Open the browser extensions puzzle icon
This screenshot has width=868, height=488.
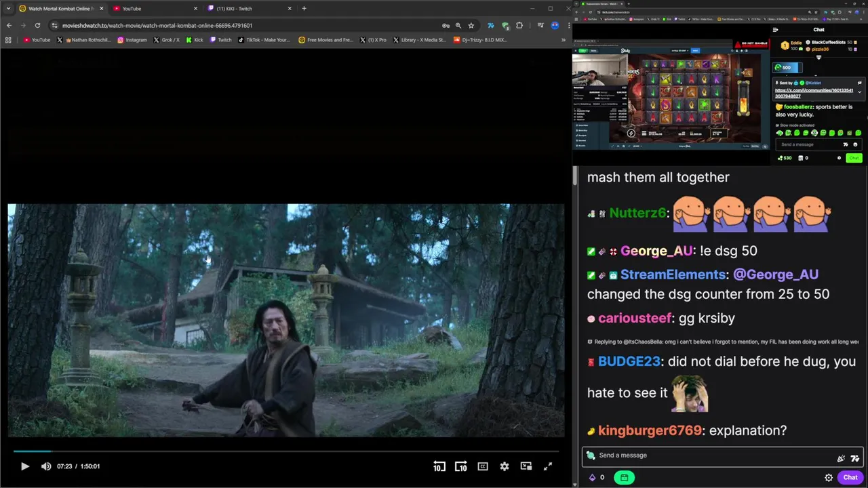pyautogui.click(x=519, y=26)
